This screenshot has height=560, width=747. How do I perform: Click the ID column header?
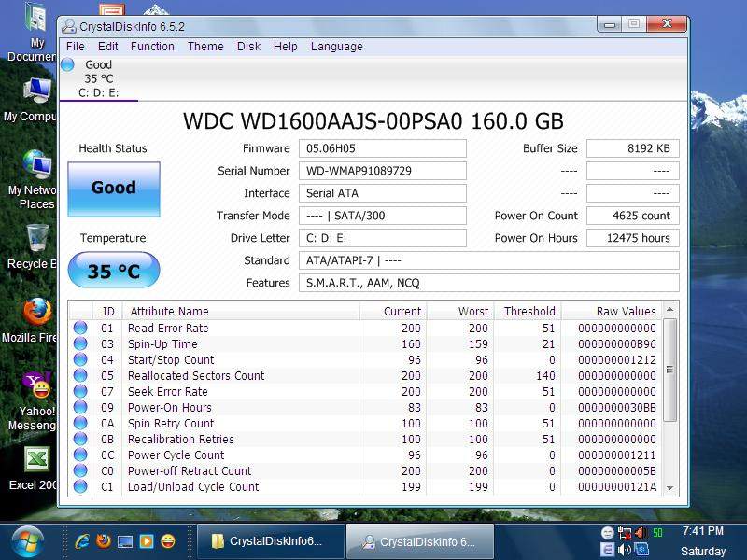tap(107, 311)
